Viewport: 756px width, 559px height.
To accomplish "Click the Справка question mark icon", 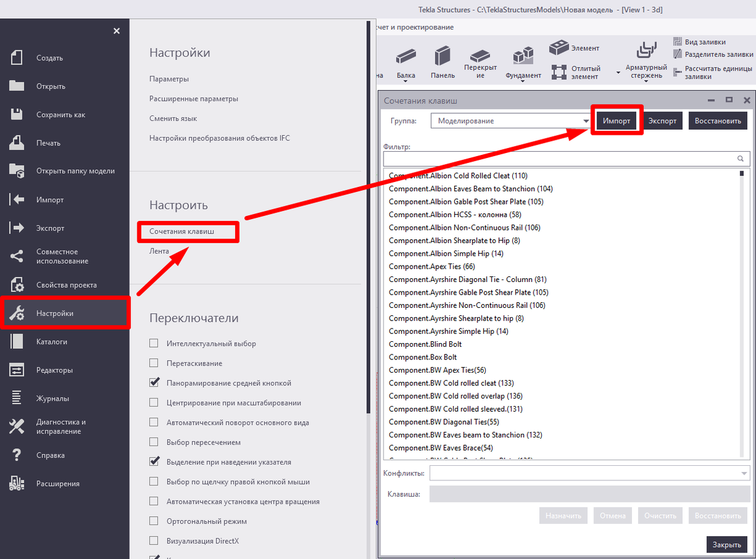I will (16, 455).
